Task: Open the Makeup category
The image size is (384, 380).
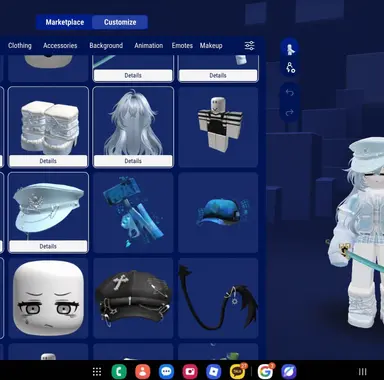Action: [x=211, y=46]
